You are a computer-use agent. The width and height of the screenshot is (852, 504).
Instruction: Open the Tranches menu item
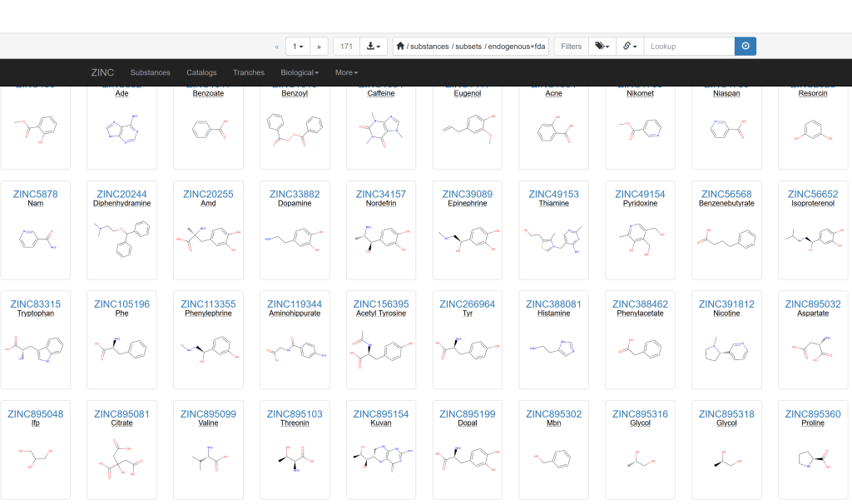point(249,72)
